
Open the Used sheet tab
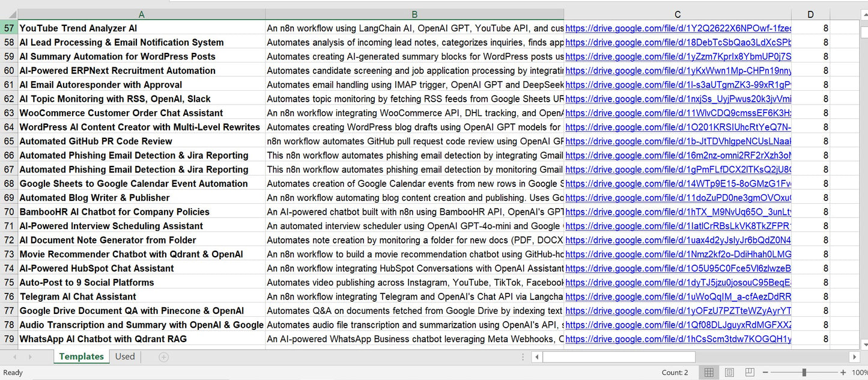[x=125, y=357]
